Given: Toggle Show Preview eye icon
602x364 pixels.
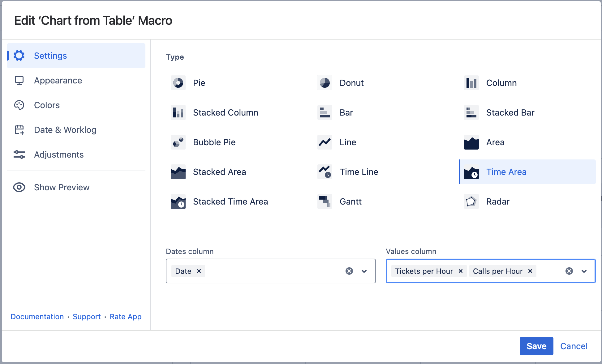Looking at the screenshot, I should coord(19,187).
